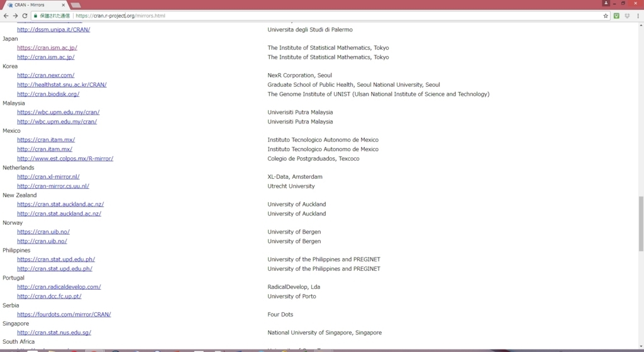Viewport: 644px width, 352px height.
Task: Click the Serbia country heading
Action: tap(11, 305)
